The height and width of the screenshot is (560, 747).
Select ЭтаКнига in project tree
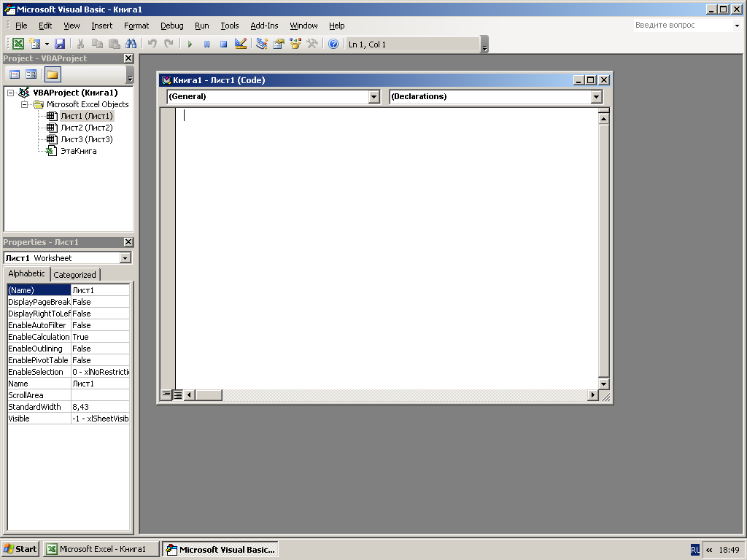click(79, 151)
